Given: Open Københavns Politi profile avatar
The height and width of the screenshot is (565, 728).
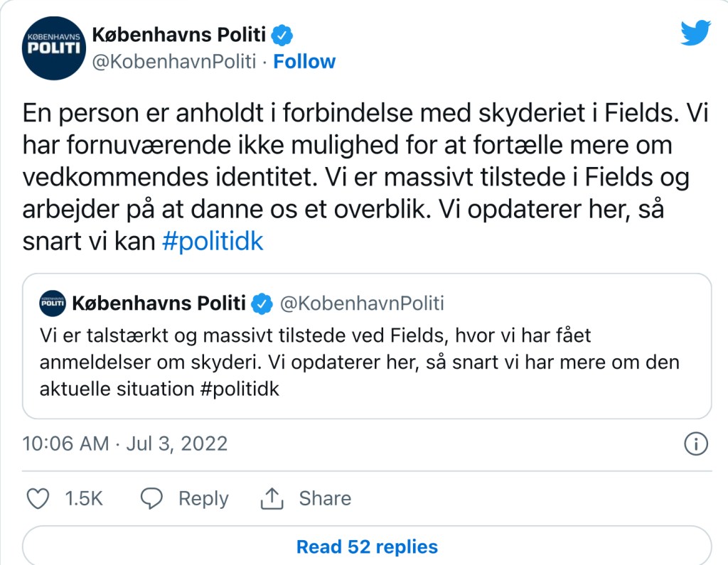Looking at the screenshot, I should (54, 48).
